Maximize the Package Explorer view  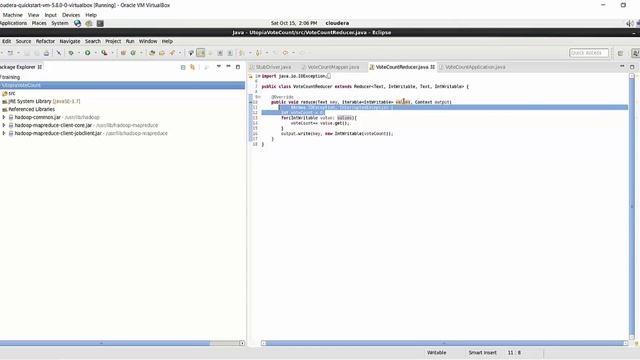coord(238,67)
